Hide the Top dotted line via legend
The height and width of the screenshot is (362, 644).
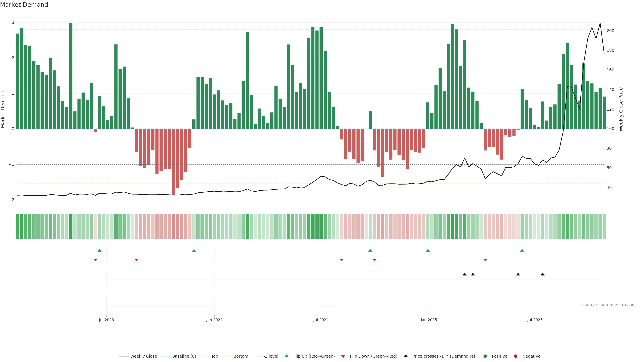tap(214, 356)
